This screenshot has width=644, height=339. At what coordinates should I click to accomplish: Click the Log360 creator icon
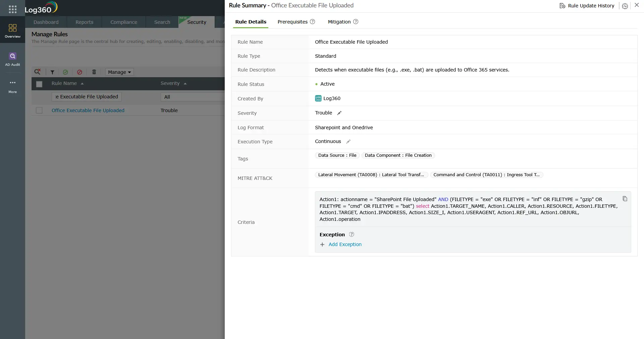(318, 98)
